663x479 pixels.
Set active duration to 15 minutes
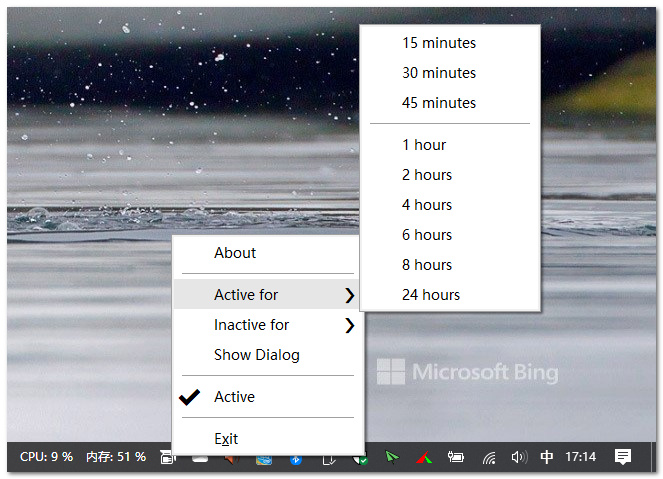(439, 43)
